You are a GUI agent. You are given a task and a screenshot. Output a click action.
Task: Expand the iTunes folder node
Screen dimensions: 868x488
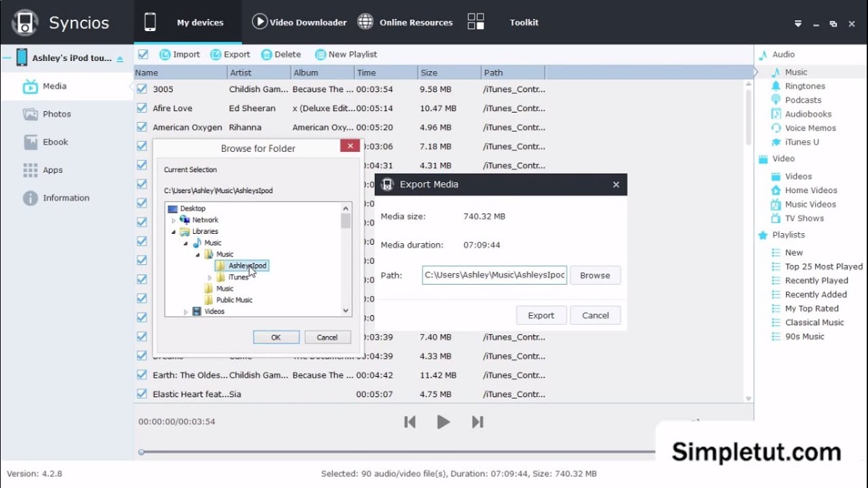(x=210, y=278)
